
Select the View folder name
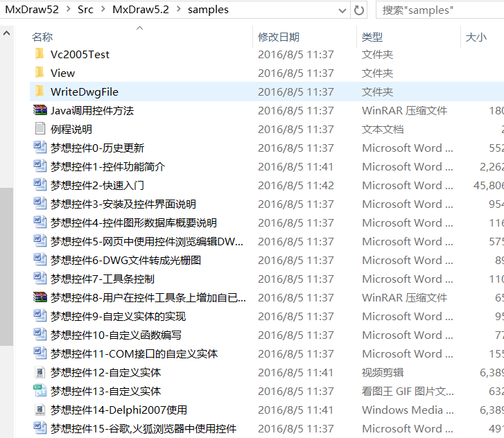[62, 73]
